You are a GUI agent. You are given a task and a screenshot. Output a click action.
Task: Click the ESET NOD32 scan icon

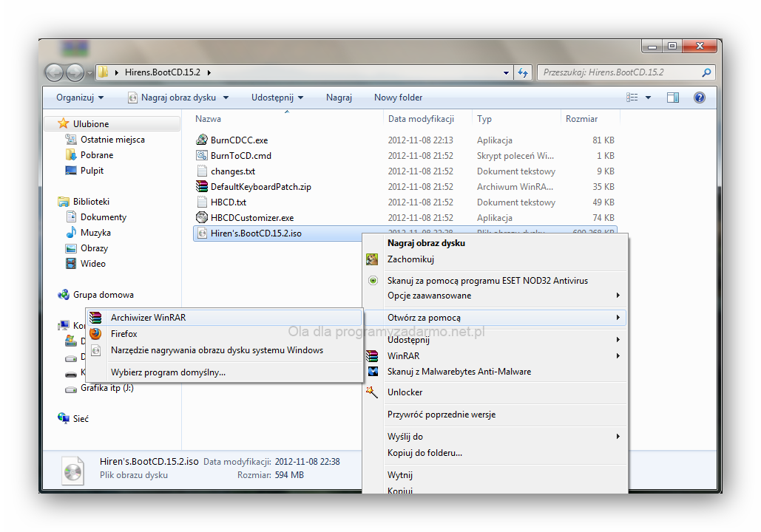373,280
